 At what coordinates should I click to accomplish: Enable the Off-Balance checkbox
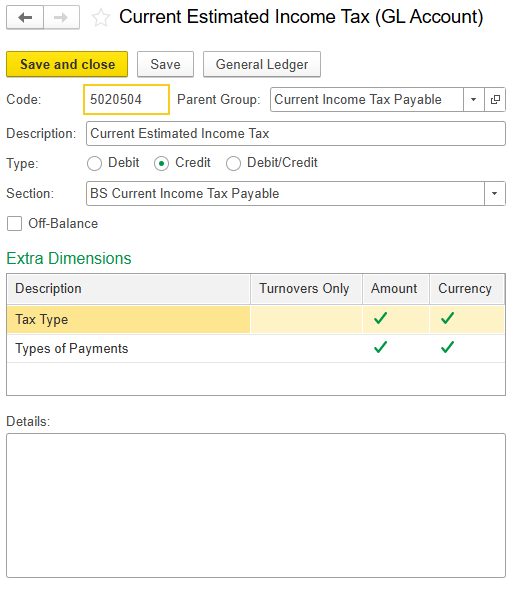click(14, 223)
